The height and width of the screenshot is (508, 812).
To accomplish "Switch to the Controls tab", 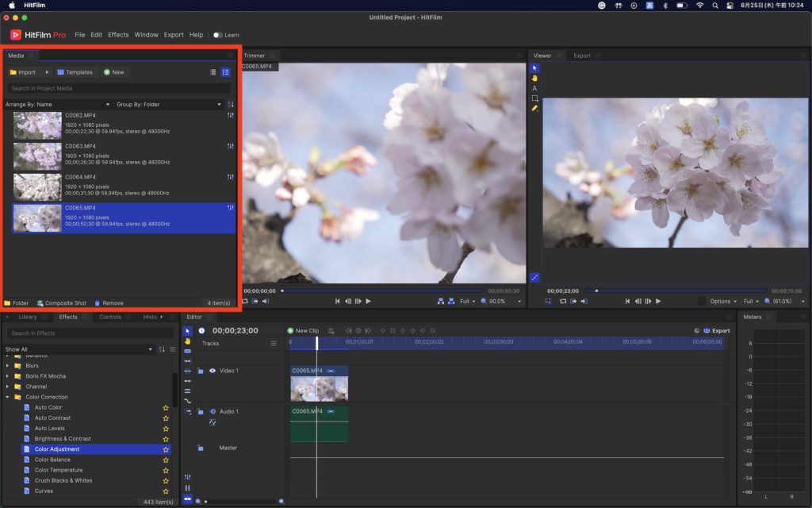I will [110, 317].
